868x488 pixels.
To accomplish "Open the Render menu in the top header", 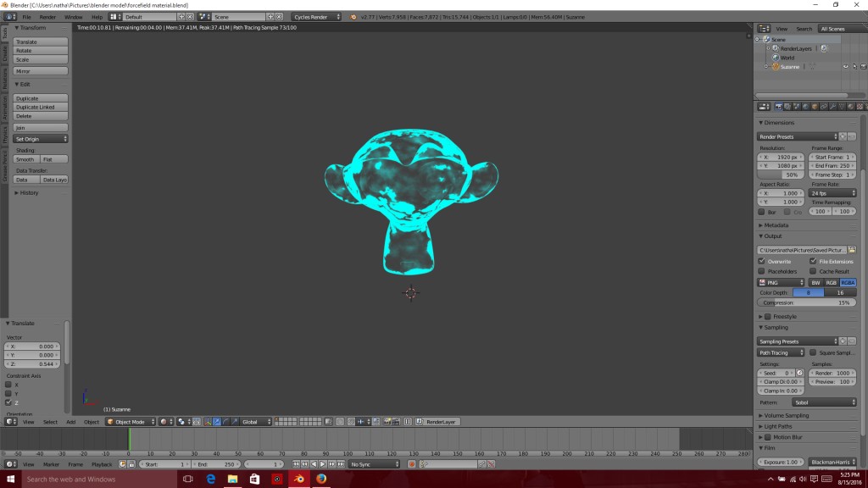I will tap(47, 16).
